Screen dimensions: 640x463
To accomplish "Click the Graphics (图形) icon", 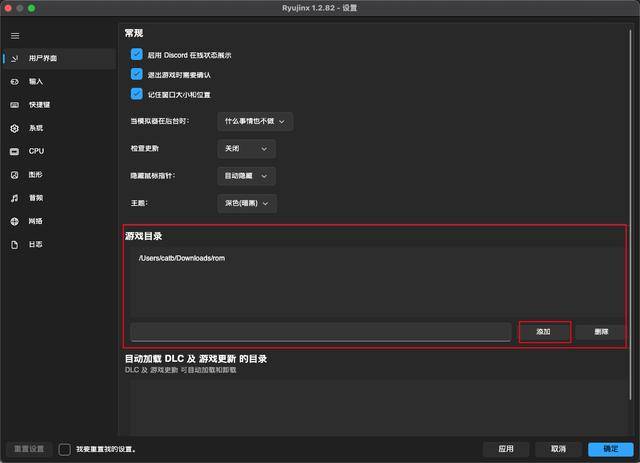I will (15, 175).
